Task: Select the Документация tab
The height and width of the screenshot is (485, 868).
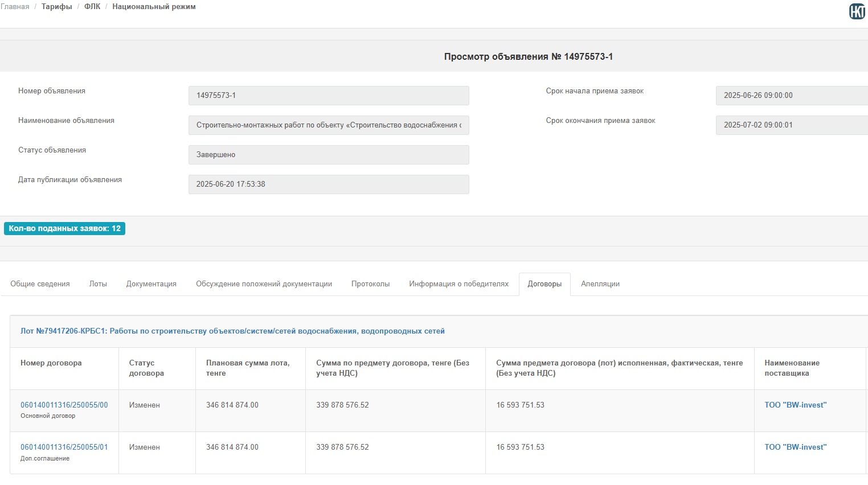Action: coord(151,284)
